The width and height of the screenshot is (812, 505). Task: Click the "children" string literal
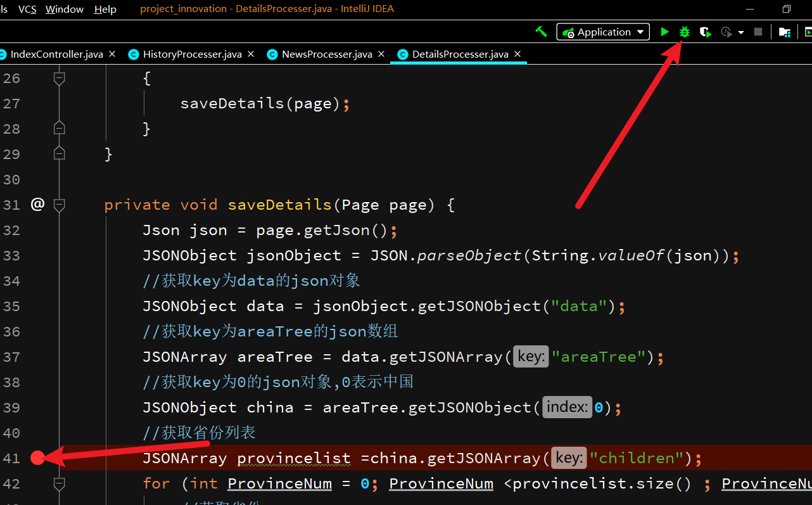point(636,458)
